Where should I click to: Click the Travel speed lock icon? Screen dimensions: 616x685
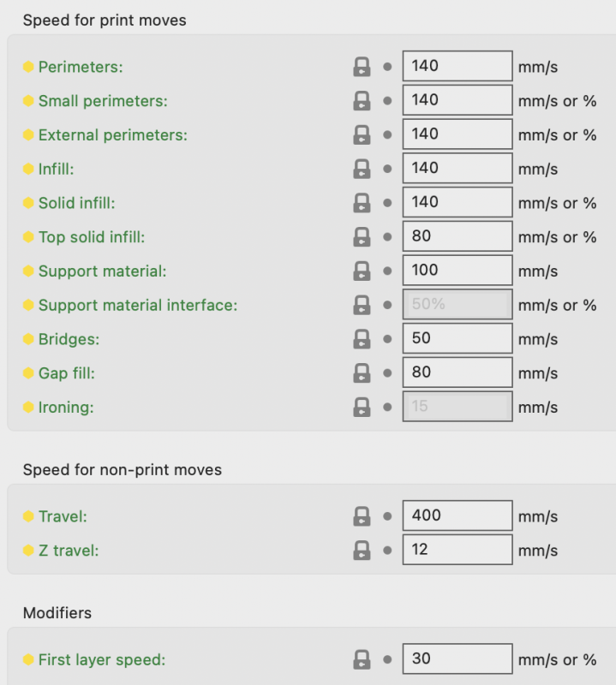362,516
